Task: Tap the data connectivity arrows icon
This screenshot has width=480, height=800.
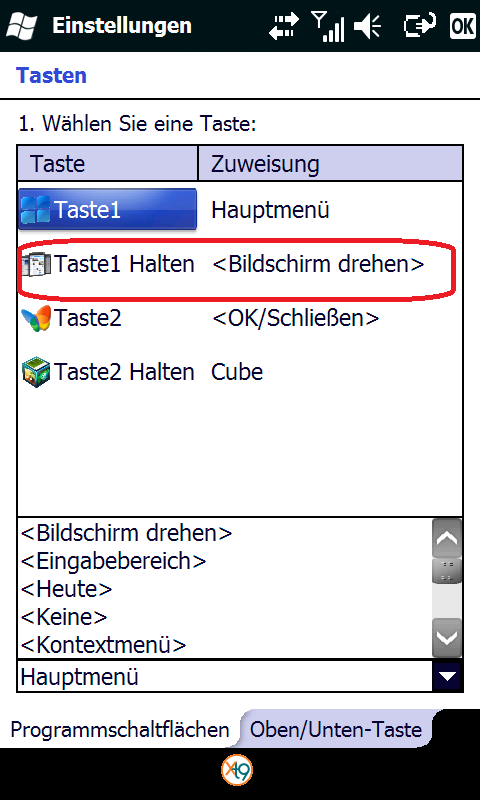Action: [285, 26]
